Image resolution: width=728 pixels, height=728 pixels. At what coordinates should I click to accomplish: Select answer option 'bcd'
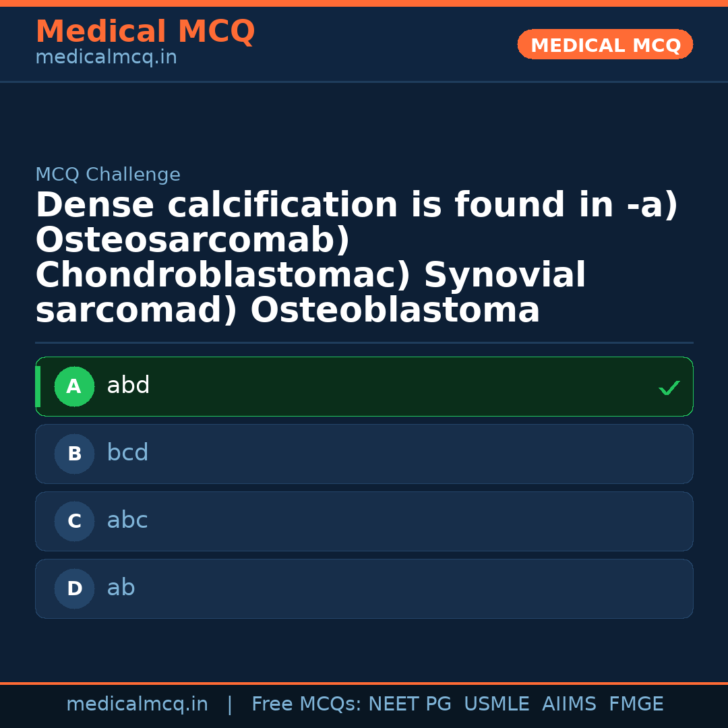click(x=364, y=454)
